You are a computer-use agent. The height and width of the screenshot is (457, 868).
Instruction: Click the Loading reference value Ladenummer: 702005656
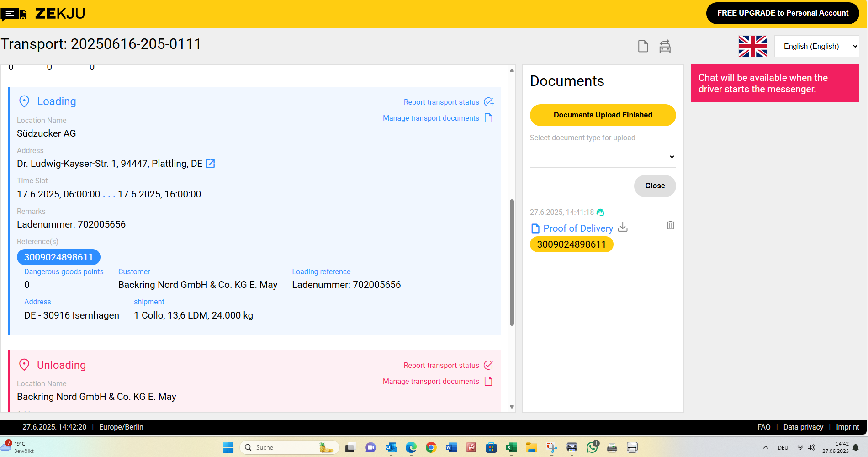[346, 285]
